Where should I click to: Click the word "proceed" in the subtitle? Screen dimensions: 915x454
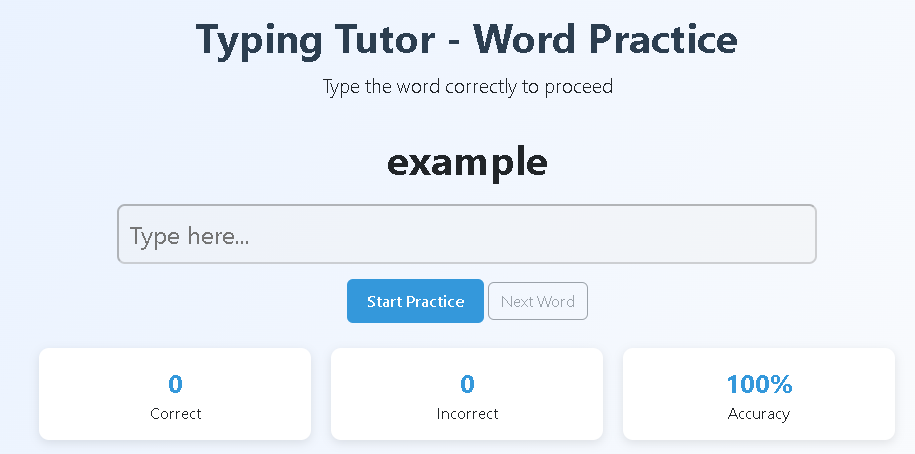[x=578, y=87]
